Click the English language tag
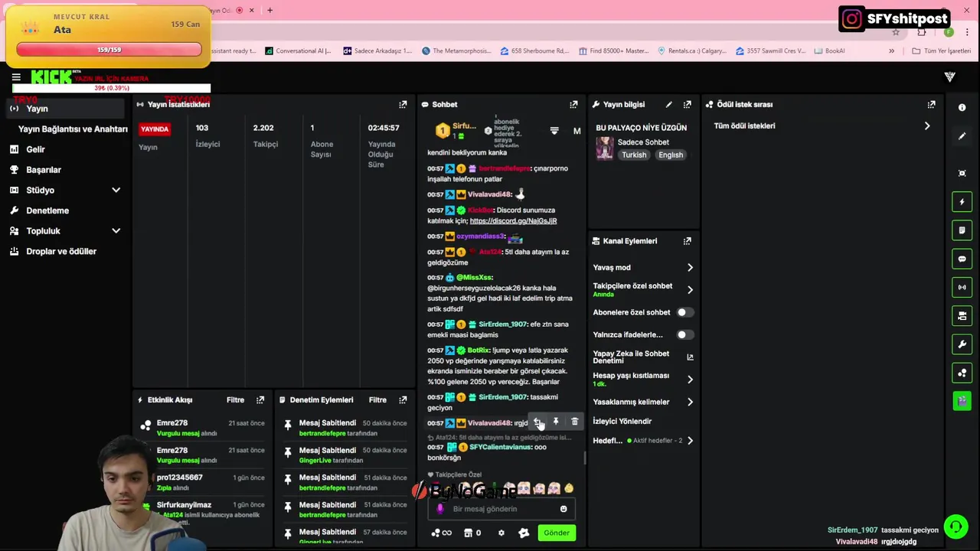Viewport: 980px width, 551px height. [x=671, y=155]
